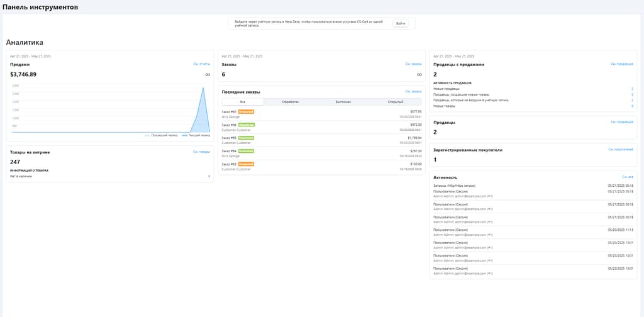The height and width of the screenshot is (317, 644).
Task: Open the См. покупателей link
Action: (x=620, y=150)
